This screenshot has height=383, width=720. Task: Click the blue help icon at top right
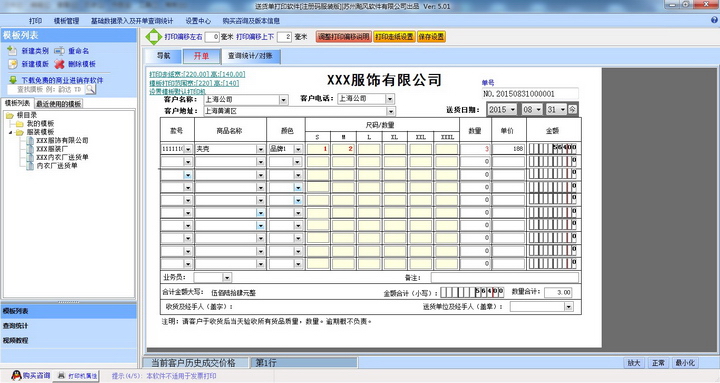(714, 20)
